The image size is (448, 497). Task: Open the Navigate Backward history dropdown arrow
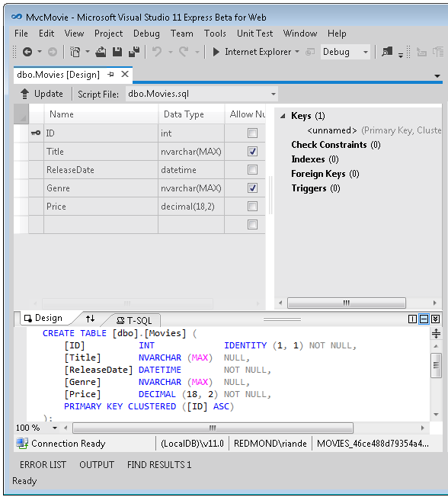[x=40, y=51]
